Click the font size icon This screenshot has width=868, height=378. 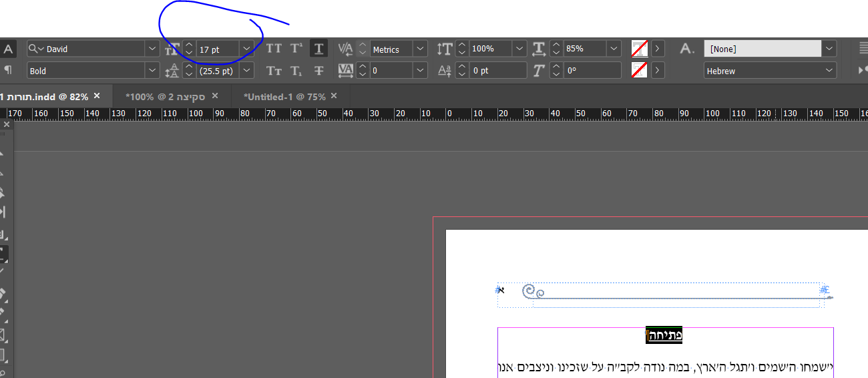(x=172, y=49)
